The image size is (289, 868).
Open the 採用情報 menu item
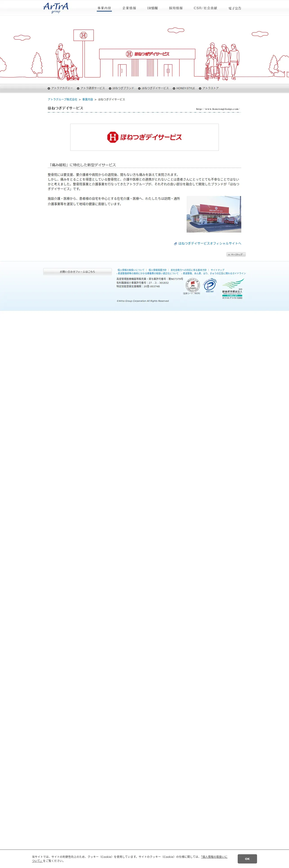point(176,8)
